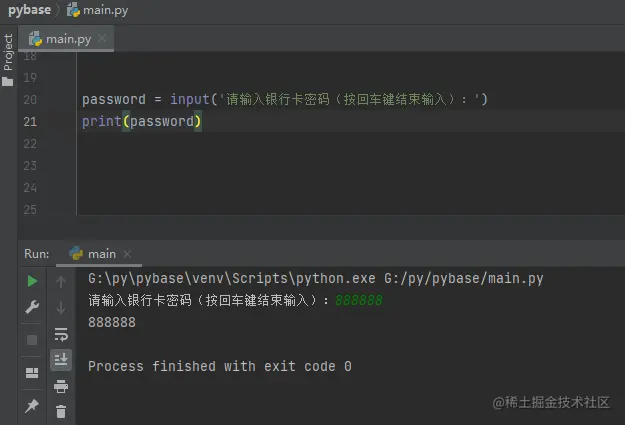Select the main run tab
The image size is (625, 425).
coord(98,254)
